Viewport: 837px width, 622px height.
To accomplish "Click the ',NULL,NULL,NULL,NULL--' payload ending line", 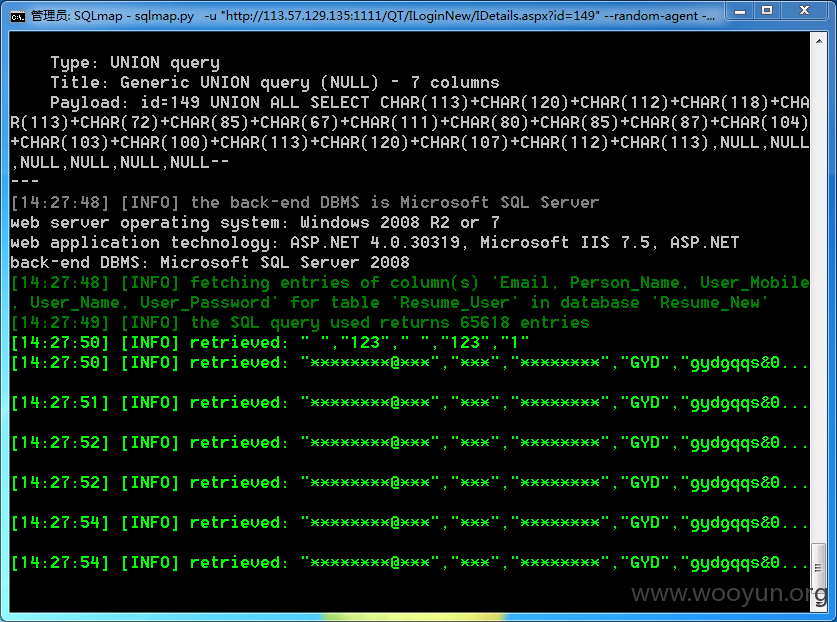I will [x=120, y=162].
